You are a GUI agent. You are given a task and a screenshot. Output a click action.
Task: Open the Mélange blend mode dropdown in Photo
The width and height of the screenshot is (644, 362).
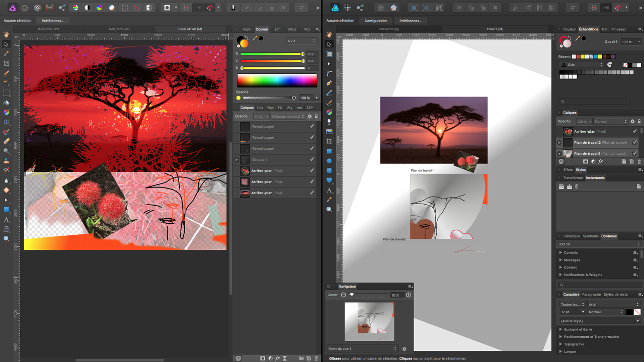click(288, 116)
